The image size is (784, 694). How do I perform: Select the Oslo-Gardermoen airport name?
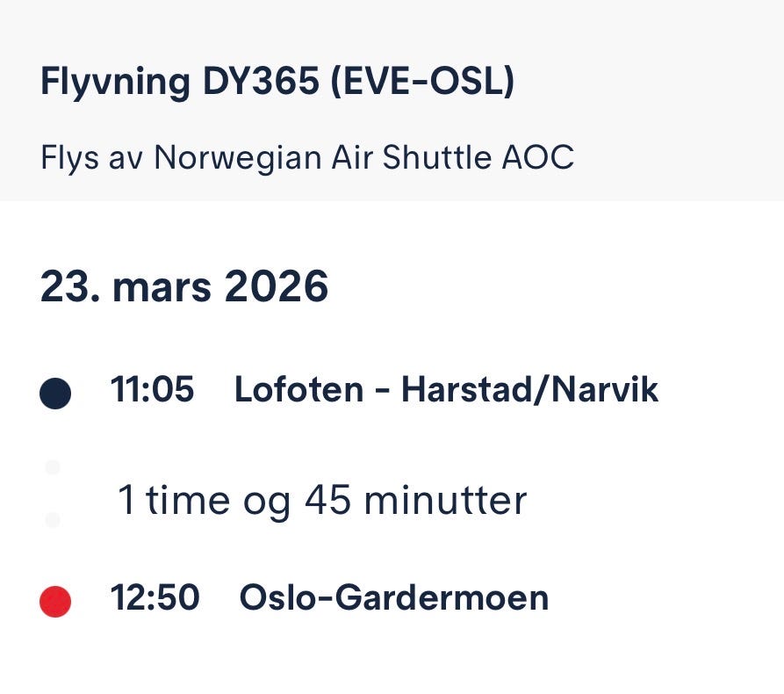pyautogui.click(x=394, y=597)
